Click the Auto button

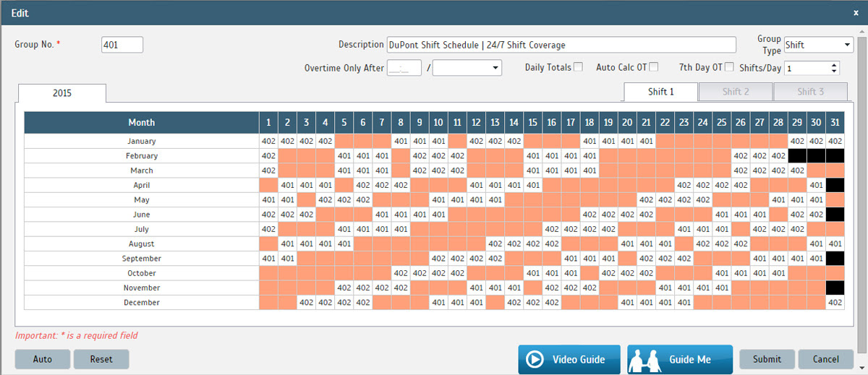[43, 359]
